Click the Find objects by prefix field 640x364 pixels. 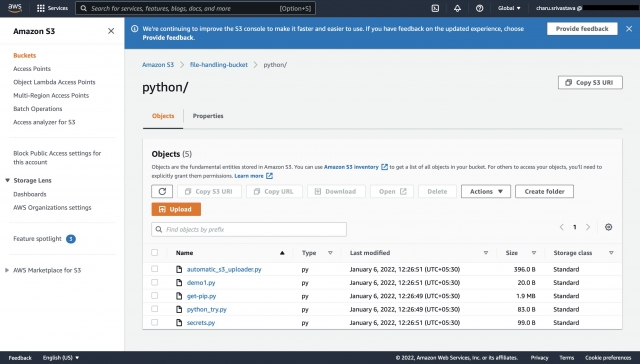[249, 229]
